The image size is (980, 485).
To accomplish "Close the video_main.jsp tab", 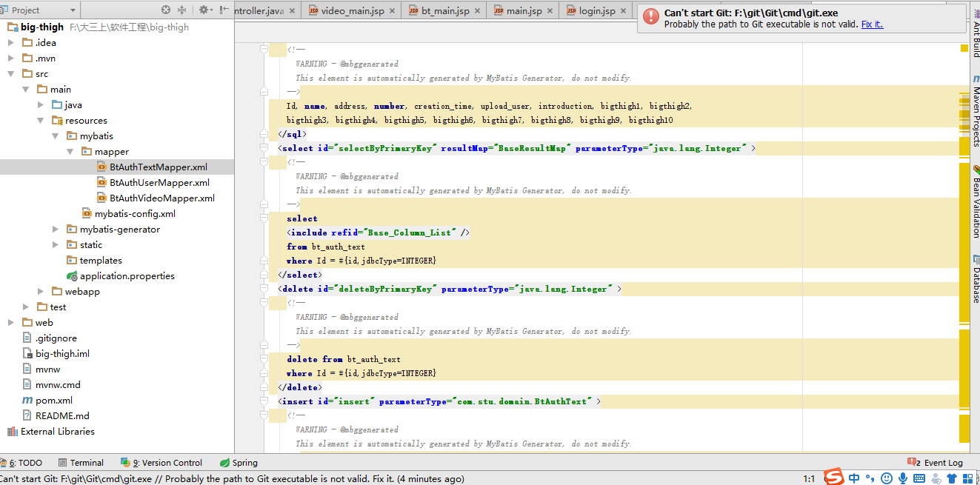I will tap(393, 11).
